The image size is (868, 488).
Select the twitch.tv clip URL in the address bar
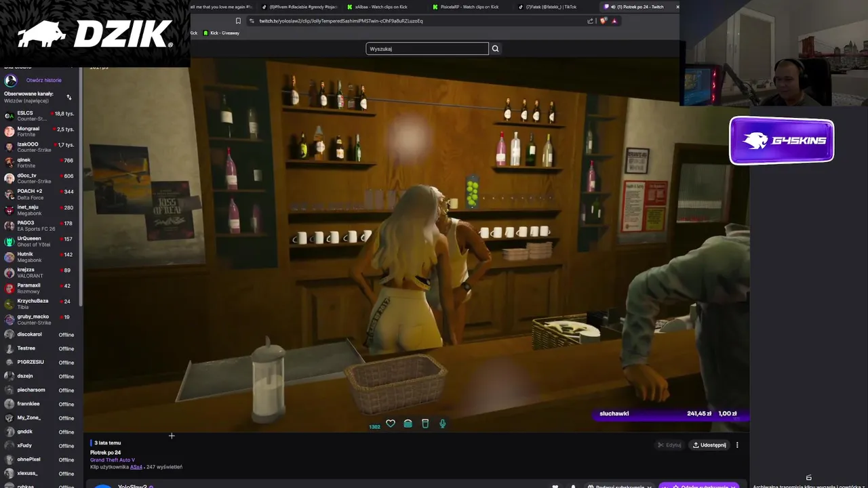(341, 21)
